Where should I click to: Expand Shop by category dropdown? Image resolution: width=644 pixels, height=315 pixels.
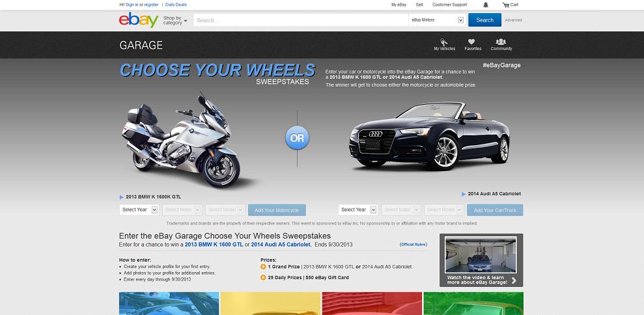(x=175, y=20)
